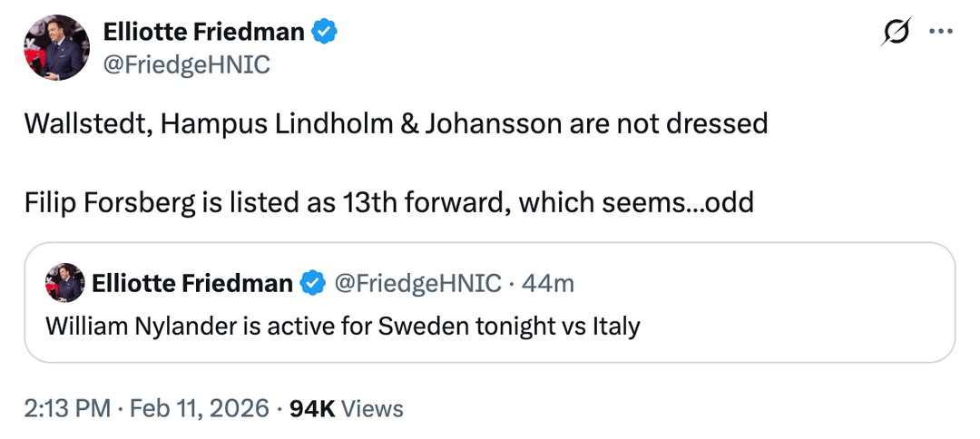Click the @FriedgeHNIC handle under the main author name
Viewport: 980px width, 439px height.
pyautogui.click(x=186, y=65)
